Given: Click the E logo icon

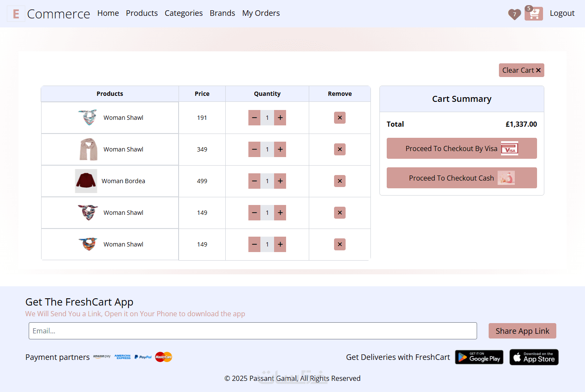Looking at the screenshot, I should (x=16, y=14).
